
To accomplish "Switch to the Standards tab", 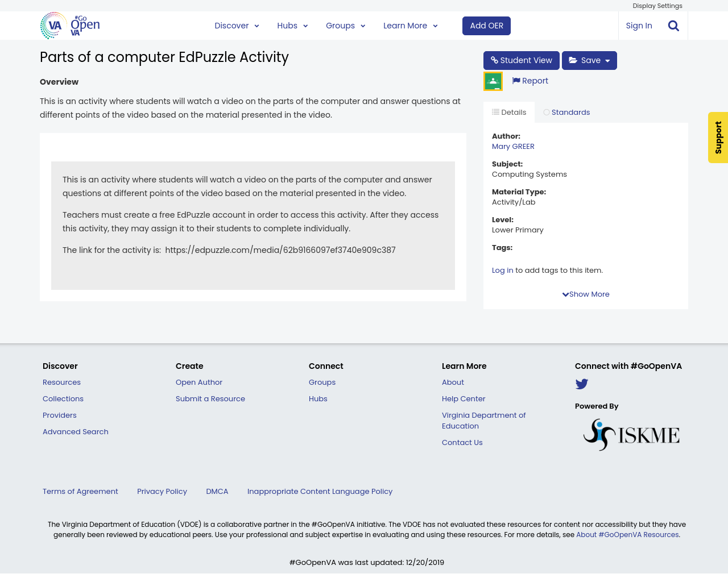I will point(566,113).
